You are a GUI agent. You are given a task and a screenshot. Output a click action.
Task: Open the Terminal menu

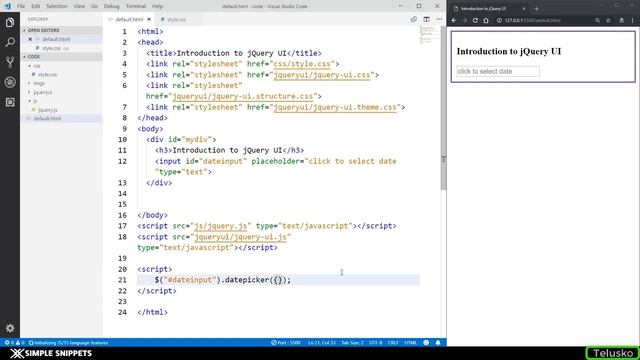(136, 6)
